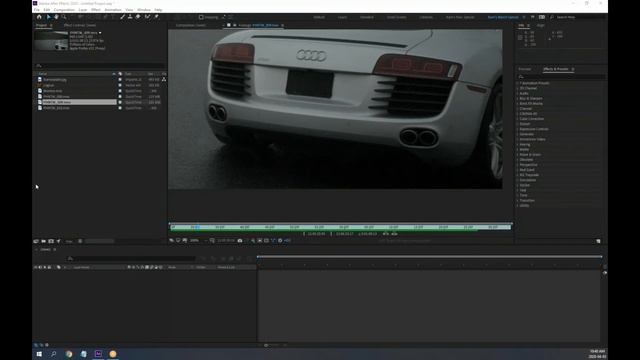640x360 pixels.
Task: Open the Edit menu
Action: pos(47,9)
